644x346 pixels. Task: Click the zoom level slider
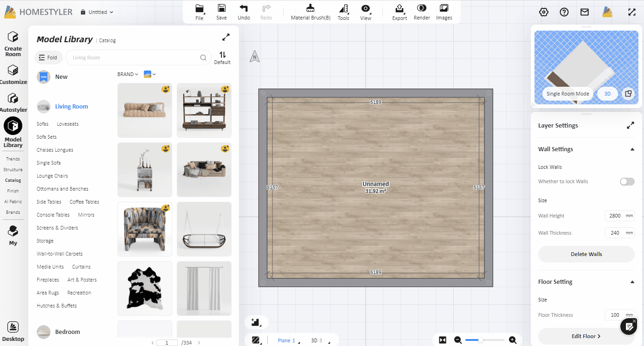(484, 340)
